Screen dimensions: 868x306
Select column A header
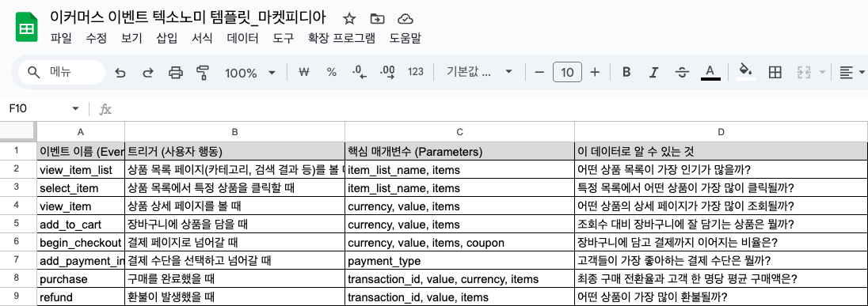81,132
